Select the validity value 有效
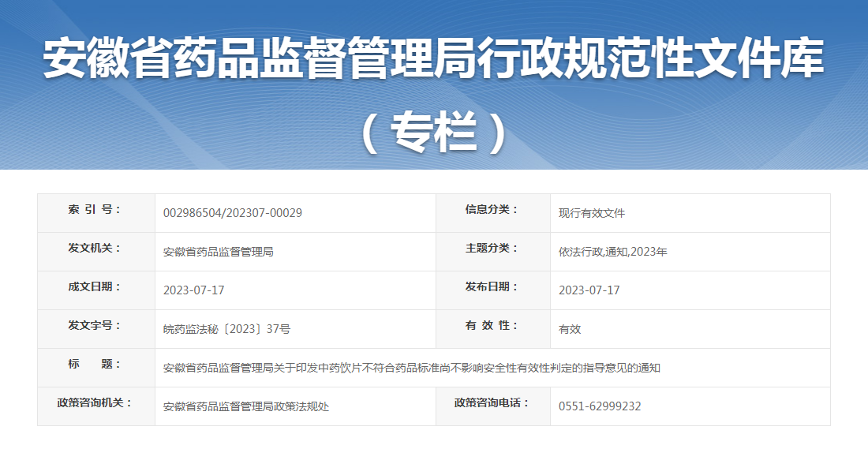868x449 pixels. (x=570, y=329)
